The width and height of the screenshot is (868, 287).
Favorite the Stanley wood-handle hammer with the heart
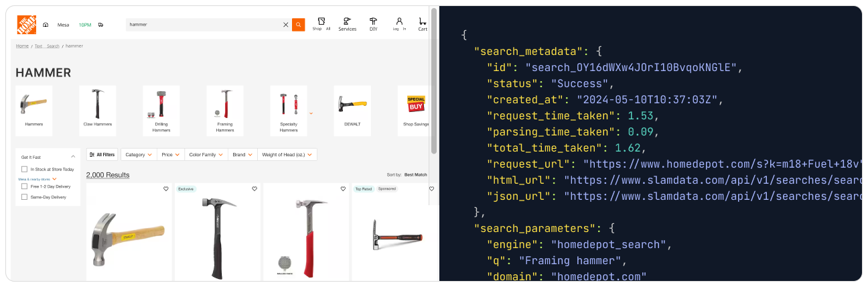point(166,189)
